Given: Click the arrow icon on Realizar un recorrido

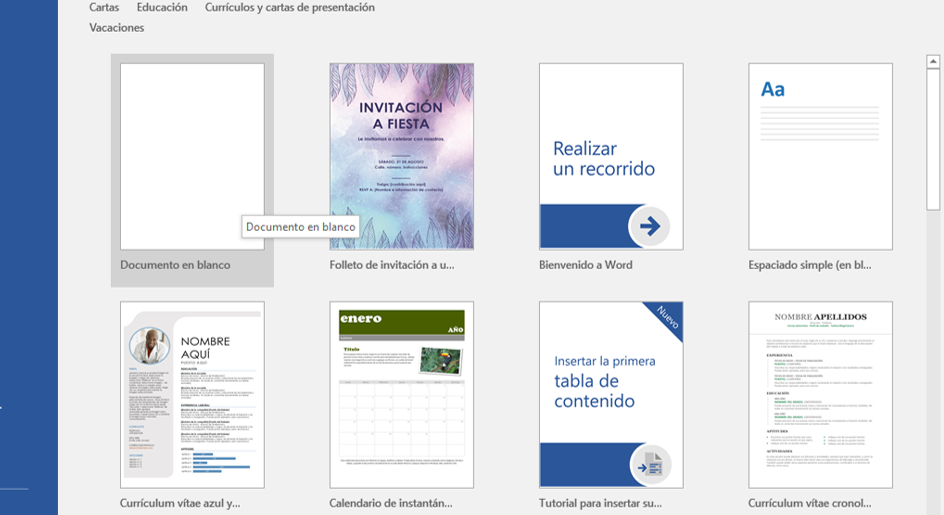Looking at the screenshot, I should click(x=649, y=227).
